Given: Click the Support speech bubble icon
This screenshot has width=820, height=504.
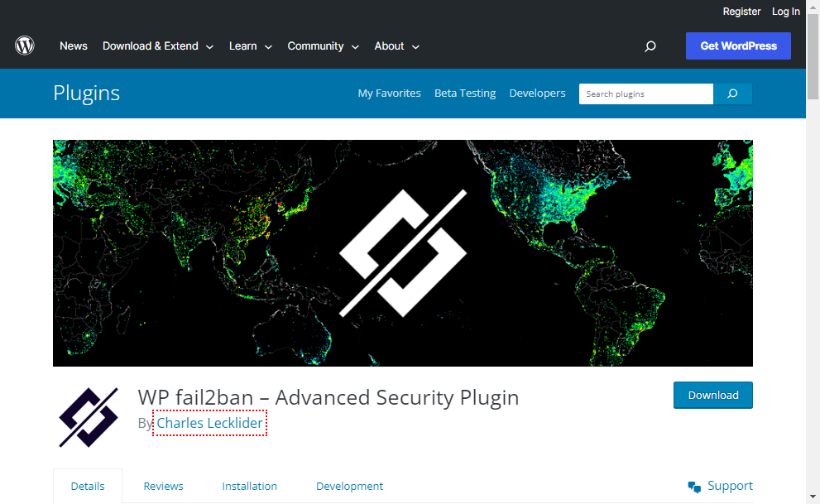Looking at the screenshot, I should [694, 487].
